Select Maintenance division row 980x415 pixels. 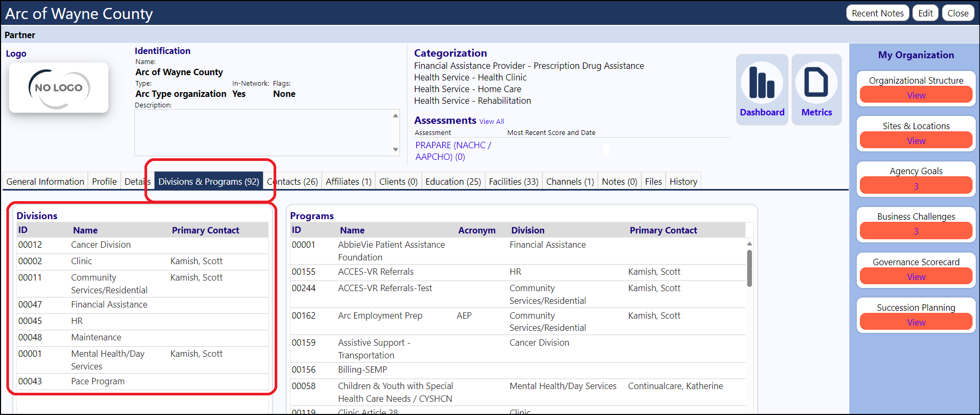click(x=142, y=338)
